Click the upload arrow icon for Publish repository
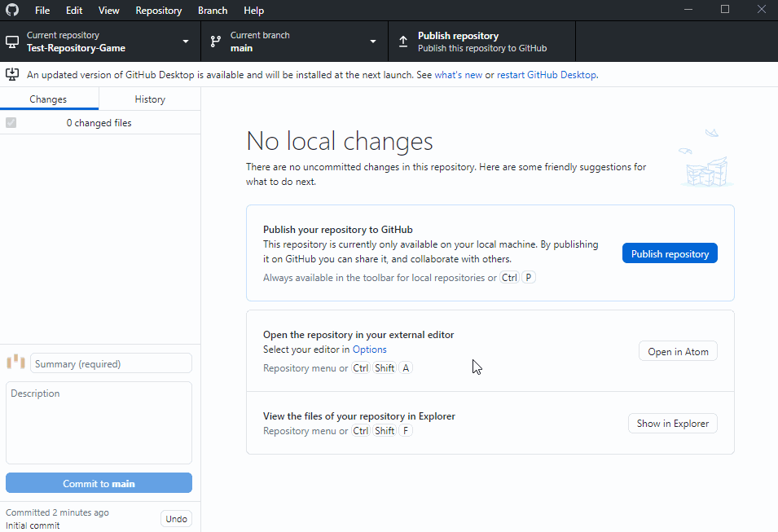Image resolution: width=778 pixels, height=532 pixels. click(x=403, y=42)
